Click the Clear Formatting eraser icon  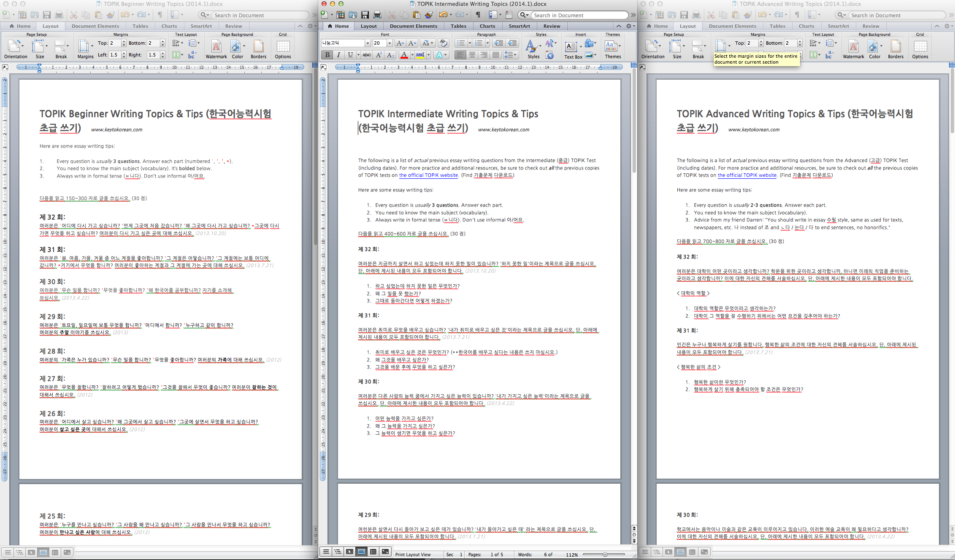(x=443, y=43)
